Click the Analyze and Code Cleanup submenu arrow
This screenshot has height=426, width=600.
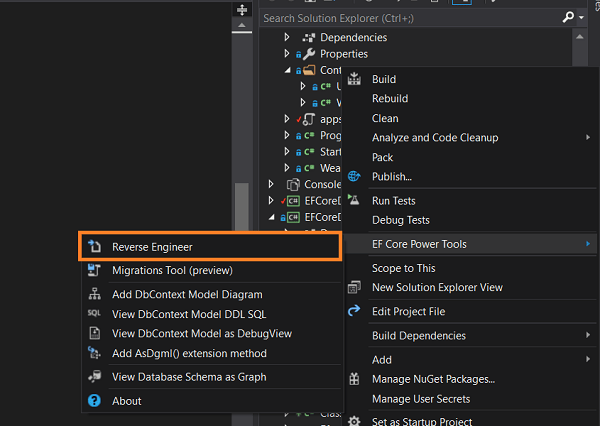point(588,137)
